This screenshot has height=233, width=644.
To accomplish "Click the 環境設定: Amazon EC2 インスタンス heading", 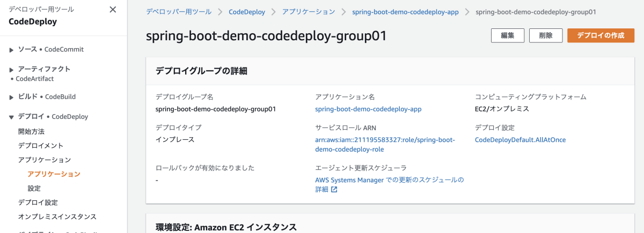I will 226,227.
